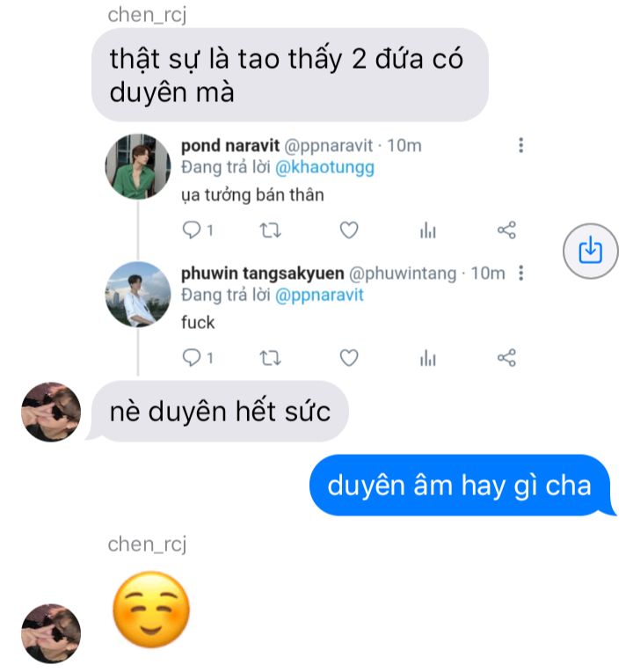View analytics icon on pond naravit's tweet

[428, 230]
